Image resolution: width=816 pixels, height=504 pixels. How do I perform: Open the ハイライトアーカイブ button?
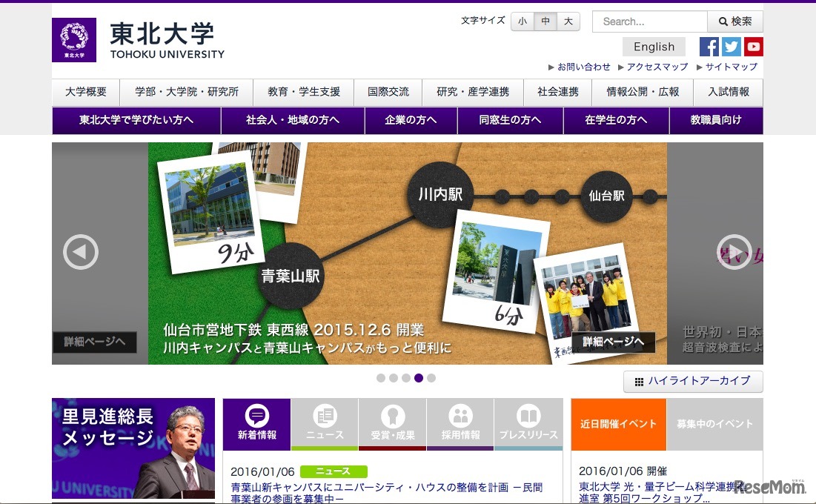[x=692, y=381]
